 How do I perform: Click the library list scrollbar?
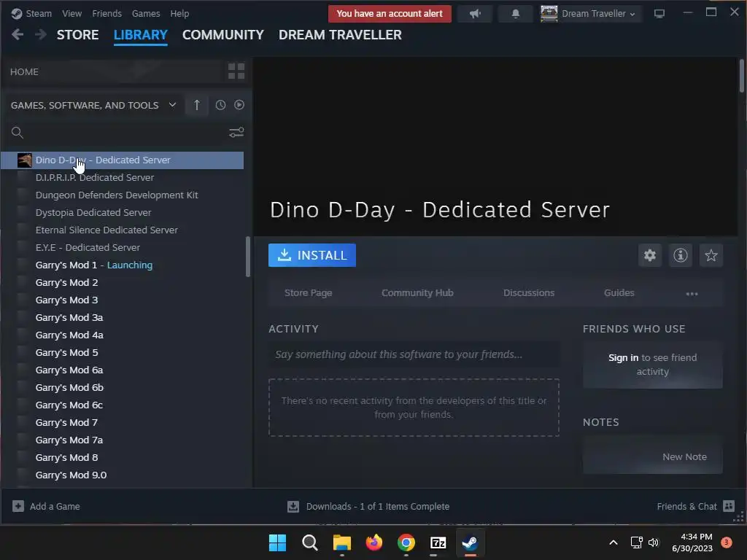(248, 256)
